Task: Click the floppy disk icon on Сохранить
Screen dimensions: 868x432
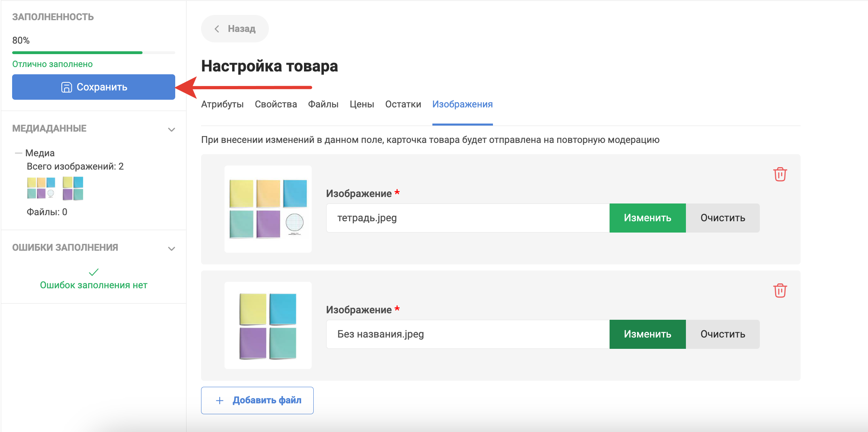Action: pyautogui.click(x=66, y=87)
